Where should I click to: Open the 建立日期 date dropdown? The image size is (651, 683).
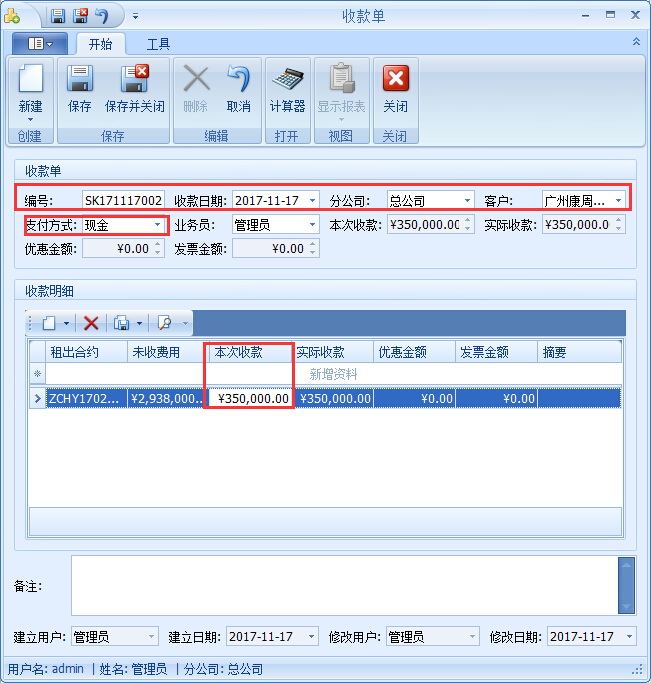311,637
